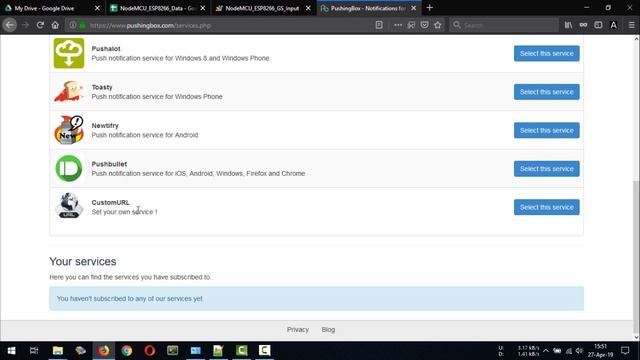The width and height of the screenshot is (640, 360).
Task: Click the Newtifry service icon
Action: (x=69, y=130)
